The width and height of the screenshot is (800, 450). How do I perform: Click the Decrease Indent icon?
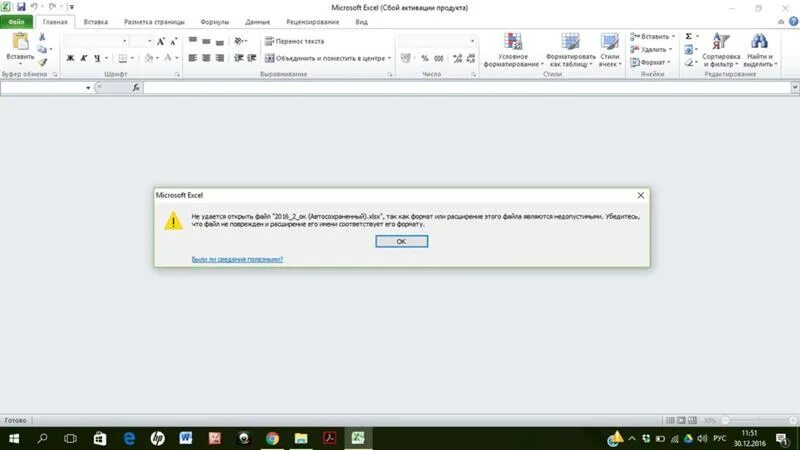coord(238,58)
